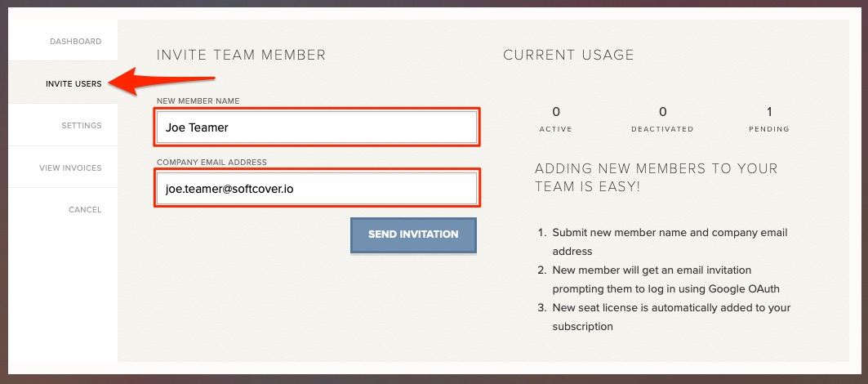Click the Active user count
The height and width of the screenshot is (384, 868).
coord(556,112)
